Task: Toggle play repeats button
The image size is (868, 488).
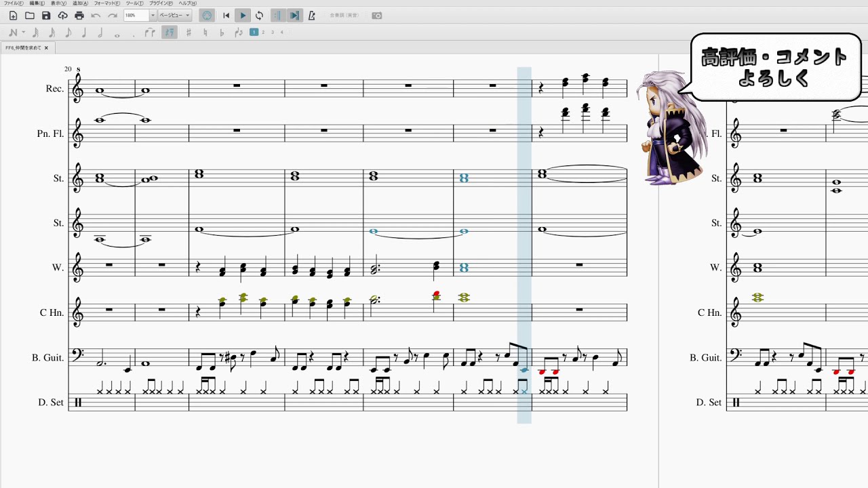Action: click(278, 16)
